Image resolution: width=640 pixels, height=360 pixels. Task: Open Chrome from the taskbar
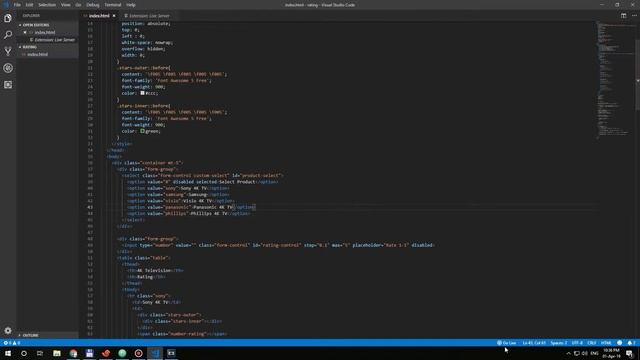pos(73,353)
